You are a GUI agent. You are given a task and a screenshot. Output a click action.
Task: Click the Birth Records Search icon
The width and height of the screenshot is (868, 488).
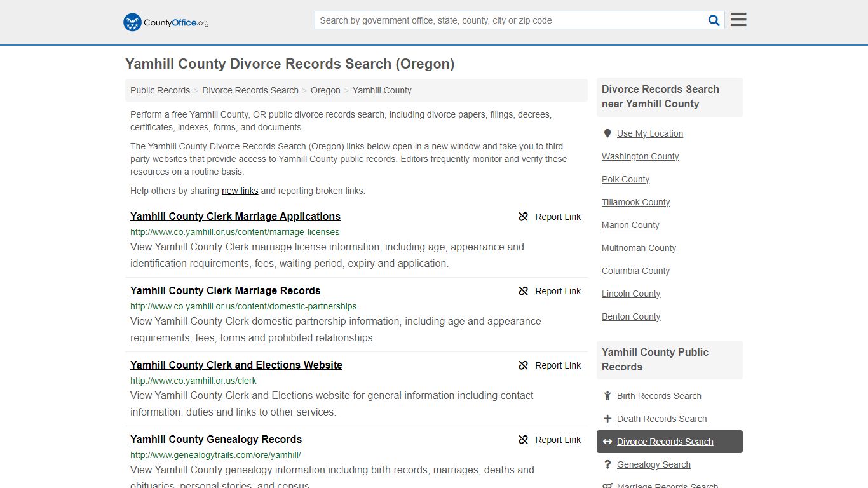607,396
